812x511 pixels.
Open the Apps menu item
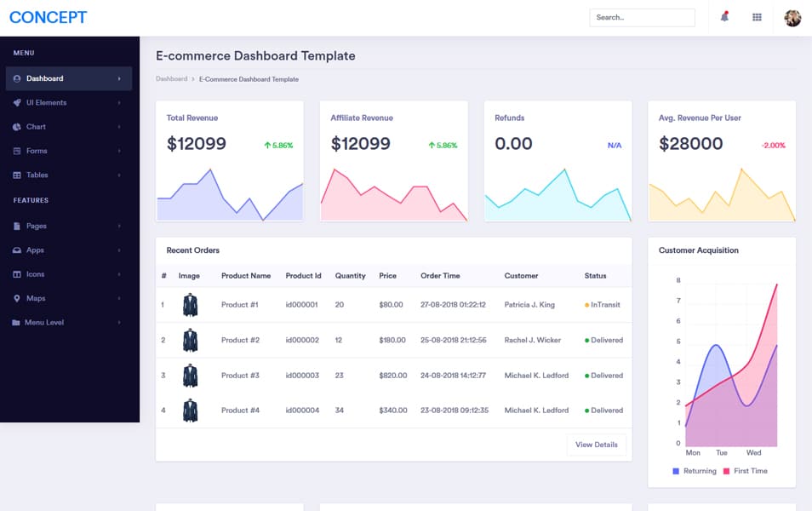(16, 250)
